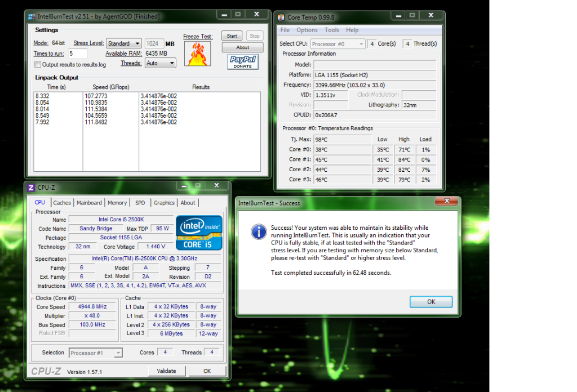Click the PayPal Donate image button
The image size is (577, 392).
coord(243,62)
